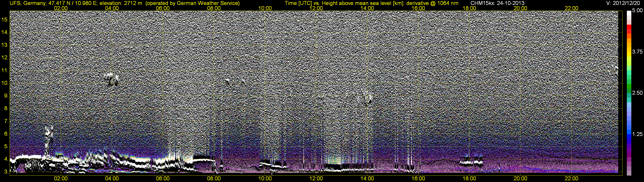Screen dimensions: 644x182
Task: Click the height axis label '9.'
Action: click(6, 96)
